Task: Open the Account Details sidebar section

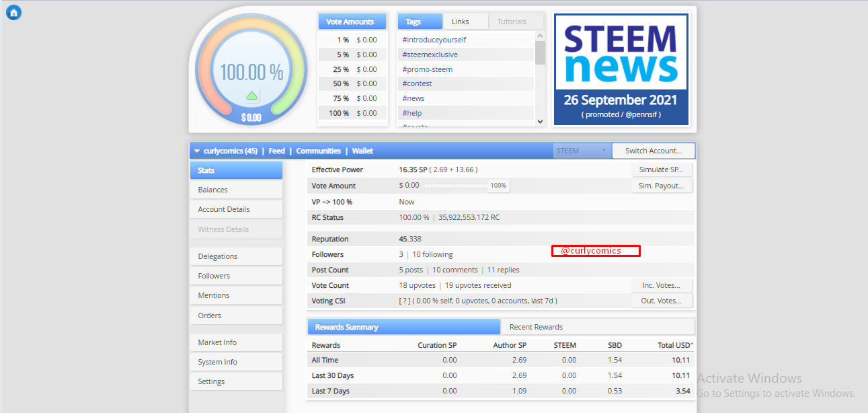Action: (236, 209)
